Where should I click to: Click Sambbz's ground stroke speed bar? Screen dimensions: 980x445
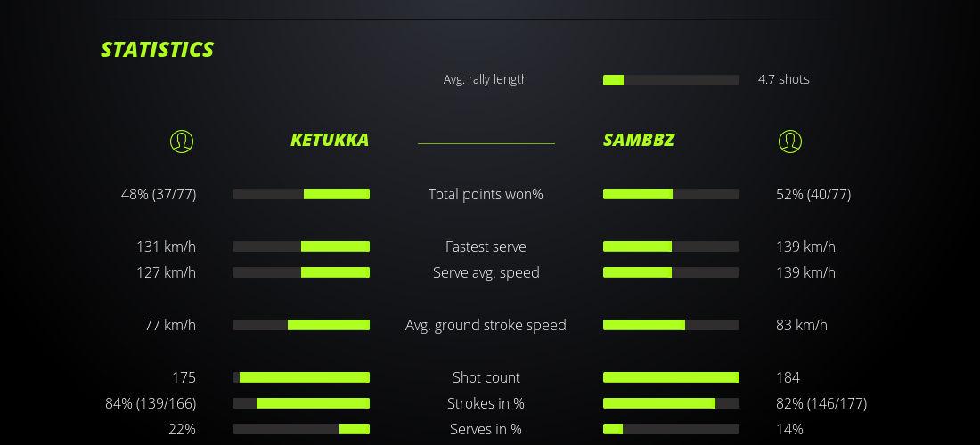[671, 325]
